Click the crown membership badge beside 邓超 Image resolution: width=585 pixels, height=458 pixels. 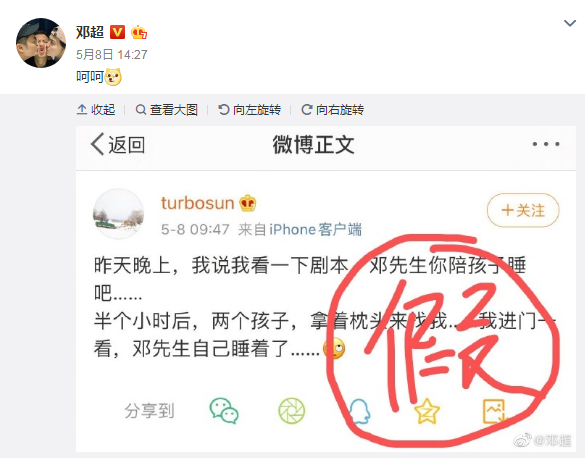point(139,32)
